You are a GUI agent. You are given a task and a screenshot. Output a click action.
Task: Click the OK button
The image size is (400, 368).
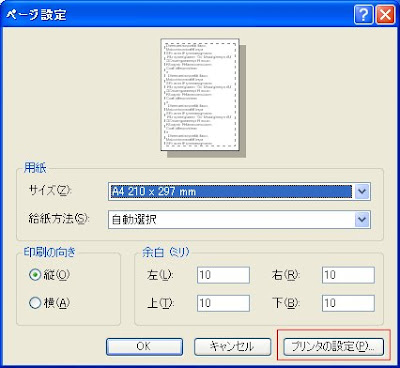click(x=144, y=347)
